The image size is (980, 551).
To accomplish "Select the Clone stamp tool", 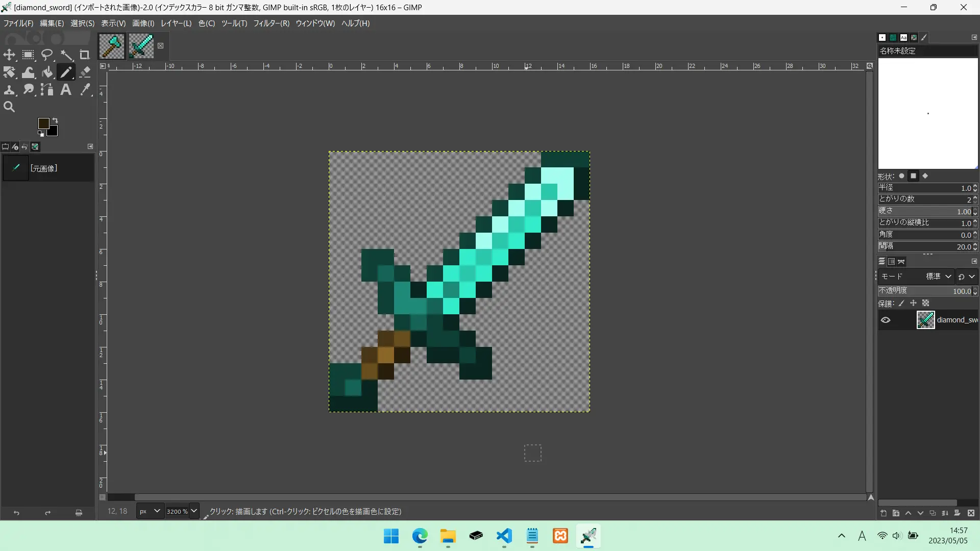I will [x=9, y=90].
